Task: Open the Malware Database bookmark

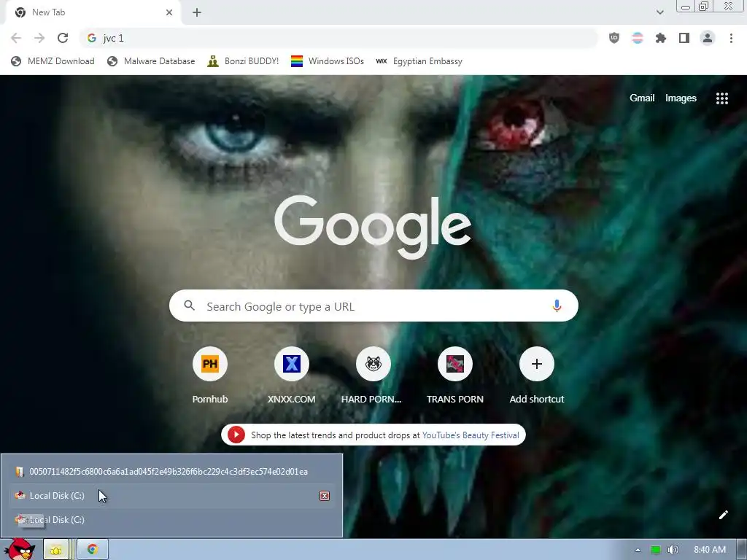Action: 151,61
